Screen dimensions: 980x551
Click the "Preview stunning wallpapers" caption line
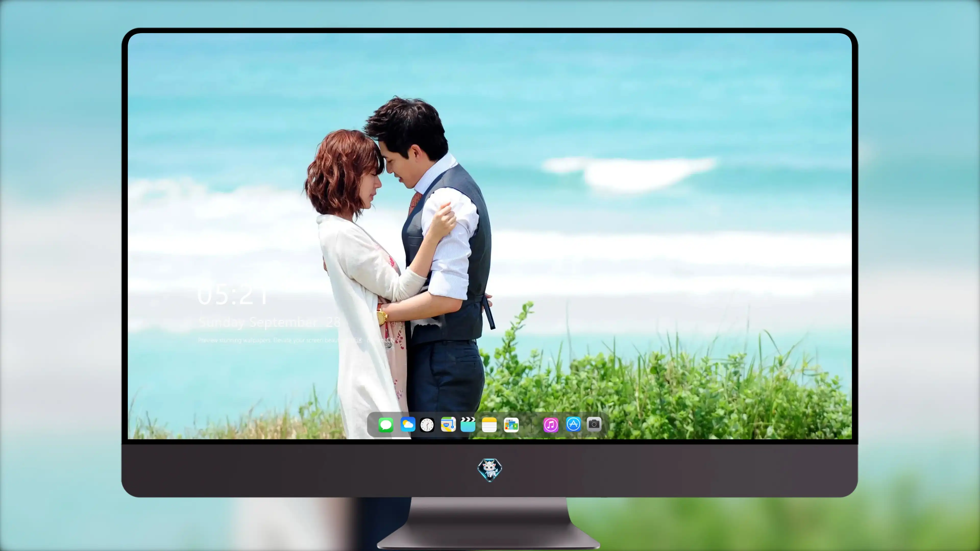297,340
